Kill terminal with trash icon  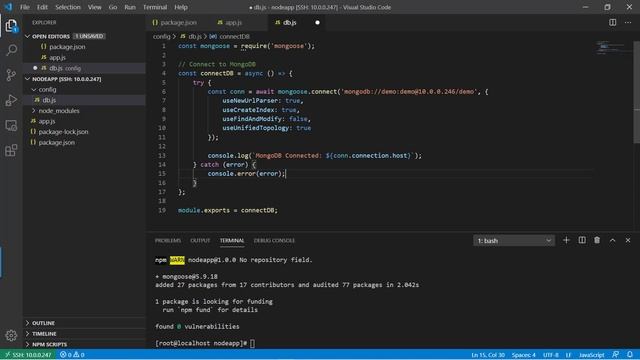point(597,240)
